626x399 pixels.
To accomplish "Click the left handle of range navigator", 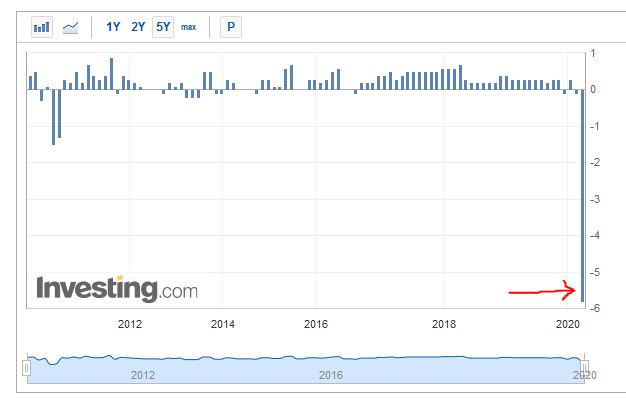I will coord(26,368).
